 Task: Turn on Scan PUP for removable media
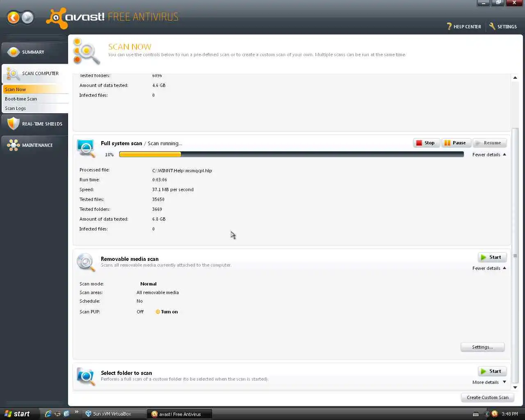pyautogui.click(x=167, y=312)
